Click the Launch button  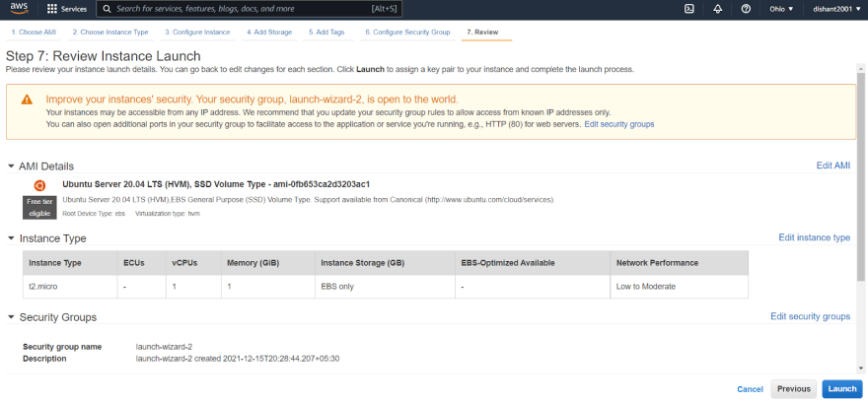tap(842, 389)
